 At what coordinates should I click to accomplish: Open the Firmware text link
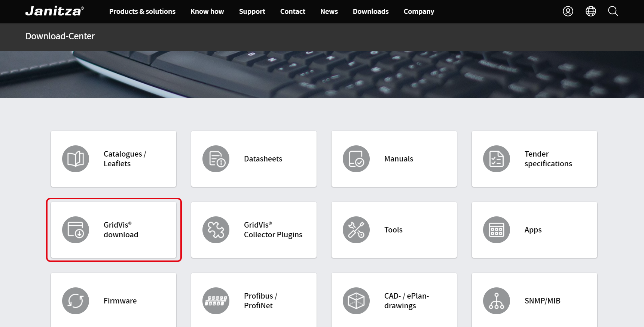pos(120,301)
